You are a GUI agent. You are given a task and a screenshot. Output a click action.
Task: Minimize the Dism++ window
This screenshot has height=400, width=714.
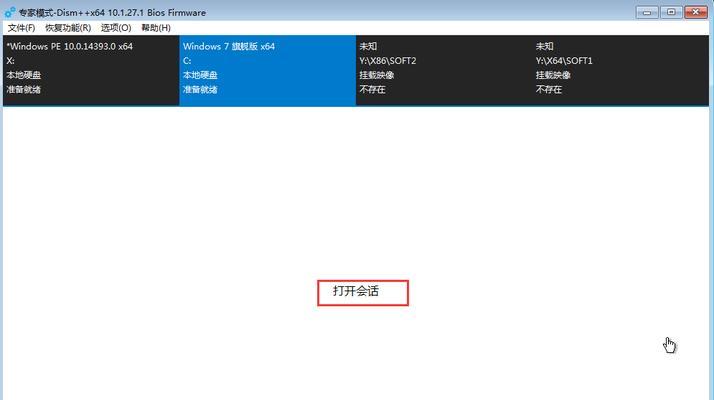tap(647, 12)
